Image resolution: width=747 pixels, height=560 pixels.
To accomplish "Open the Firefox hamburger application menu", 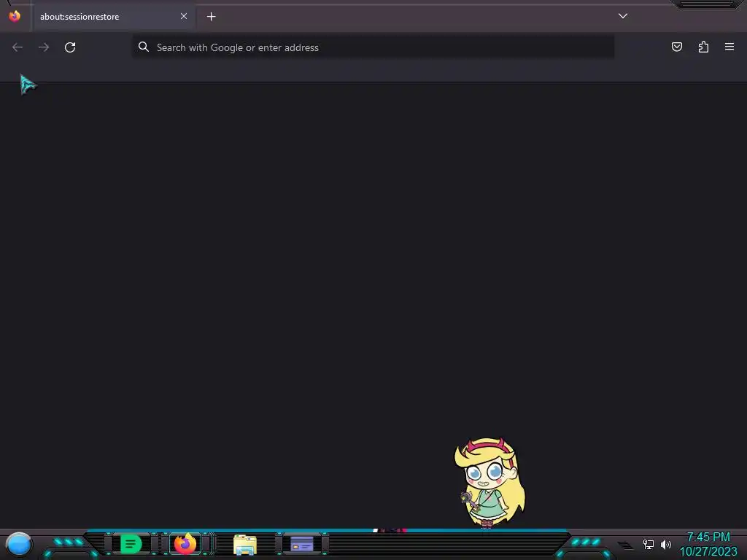I will [x=729, y=47].
